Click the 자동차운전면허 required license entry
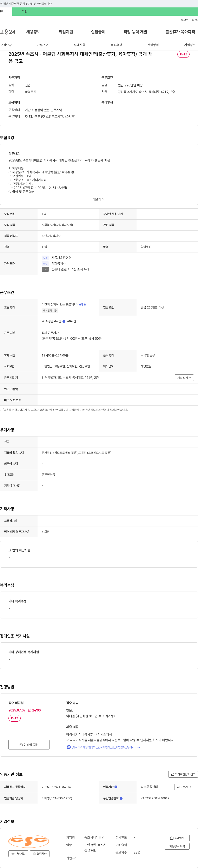This screenshot has width=198, height=868. point(61,258)
